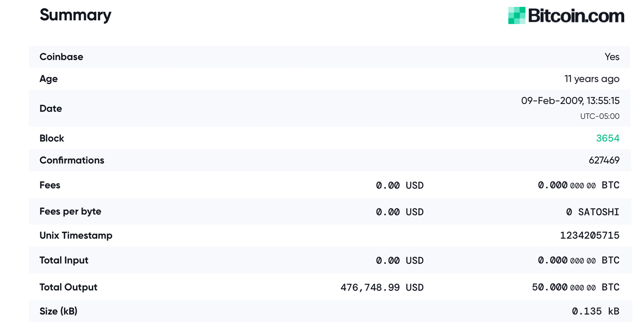Click the Unix Timestamp value 1234205715

[589, 235]
